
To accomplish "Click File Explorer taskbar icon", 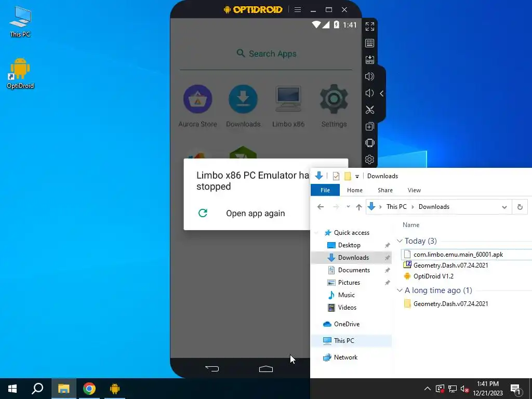I will 63,389.
